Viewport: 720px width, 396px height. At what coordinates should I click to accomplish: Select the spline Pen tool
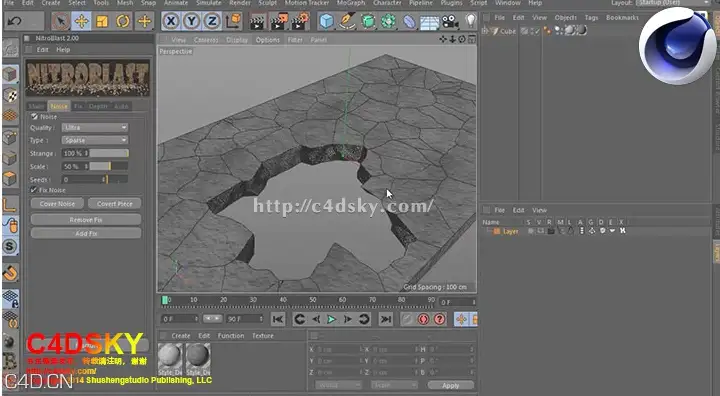pyautogui.click(x=348, y=21)
